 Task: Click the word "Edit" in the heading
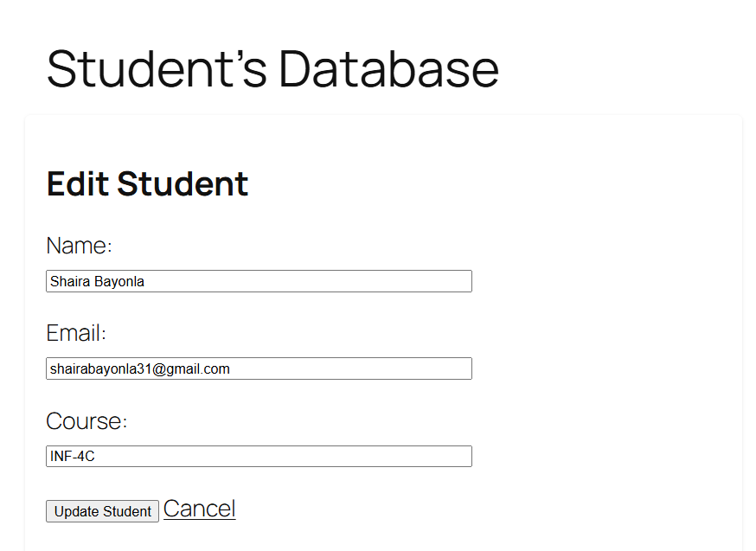point(77,183)
